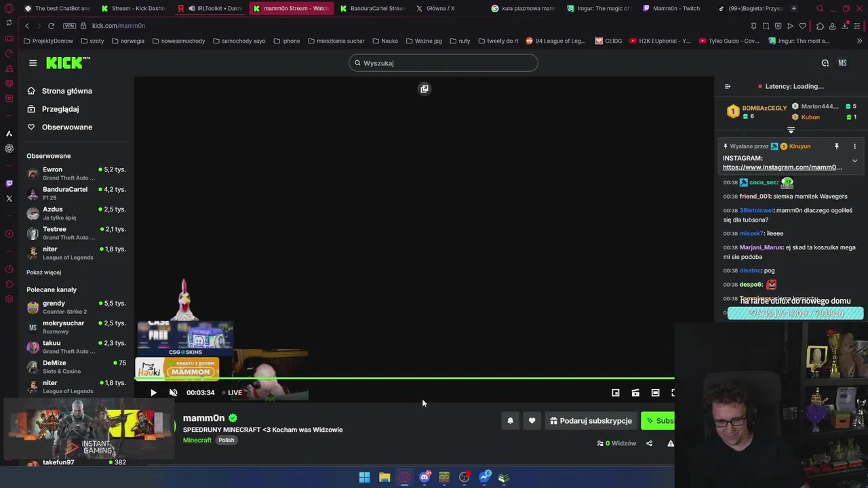The width and height of the screenshot is (868, 488).
Task: Switch to IRLToolkit Dashboard tab
Action: click(x=210, y=8)
